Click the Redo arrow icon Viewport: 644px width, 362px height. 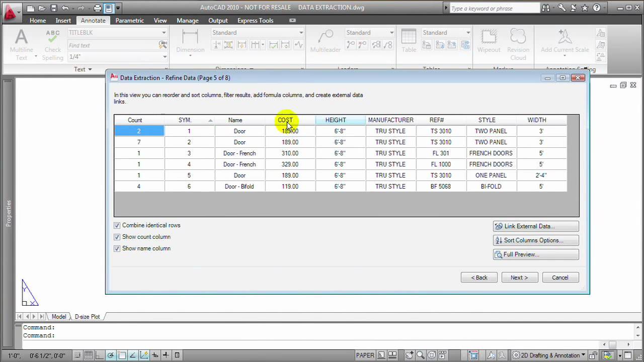point(81,9)
